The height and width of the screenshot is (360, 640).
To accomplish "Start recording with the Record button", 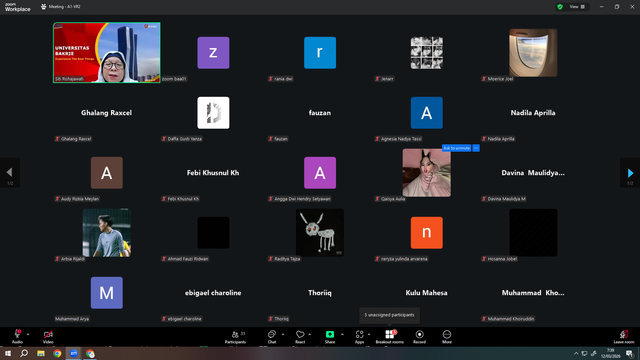I will click(x=419, y=337).
